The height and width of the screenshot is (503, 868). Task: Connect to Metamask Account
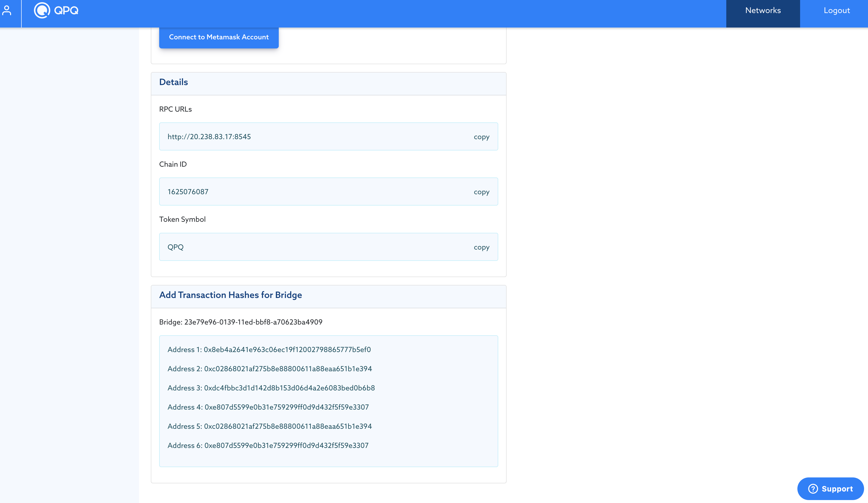[219, 37]
